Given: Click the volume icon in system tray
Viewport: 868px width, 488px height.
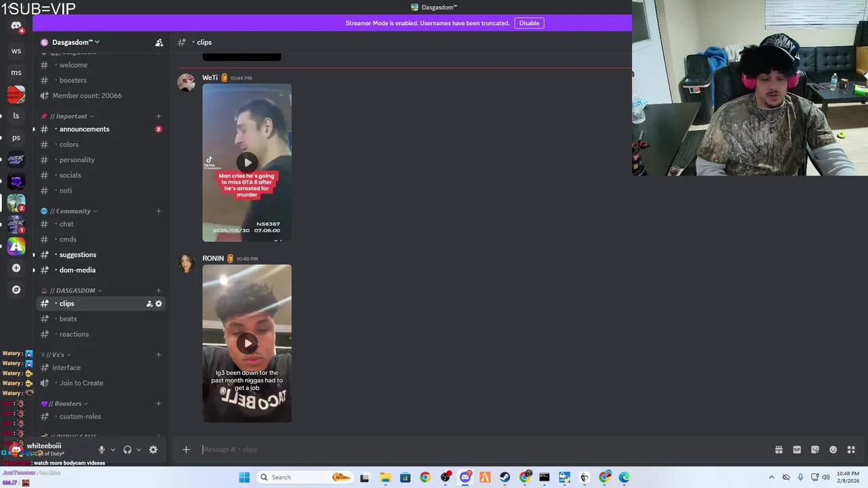Looking at the screenshot, I should (825, 477).
